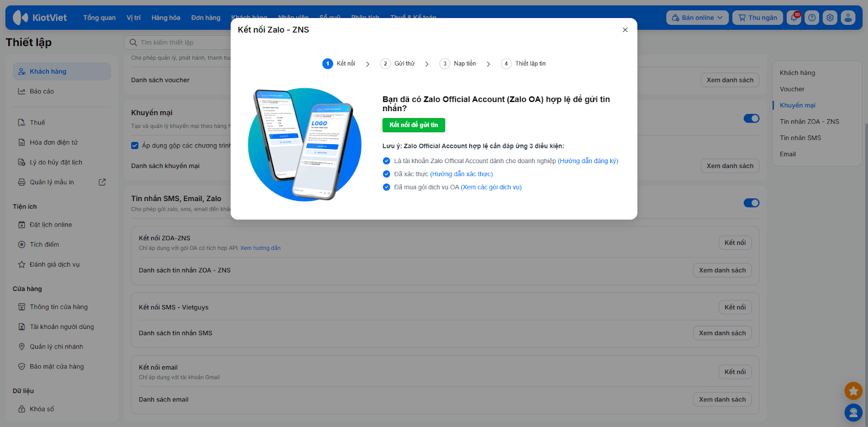
Task: Click the Khách hàng sidebar icon
Action: pyautogui.click(x=22, y=72)
